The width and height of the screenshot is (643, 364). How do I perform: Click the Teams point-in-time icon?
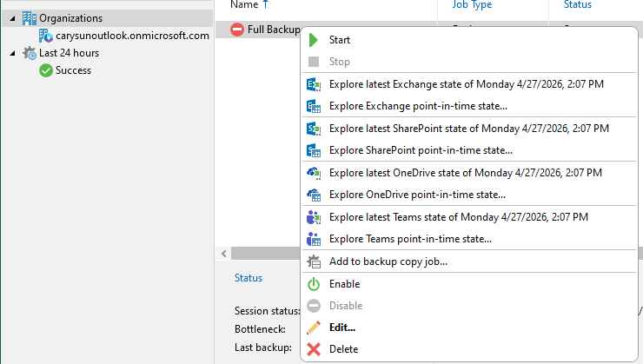click(314, 239)
